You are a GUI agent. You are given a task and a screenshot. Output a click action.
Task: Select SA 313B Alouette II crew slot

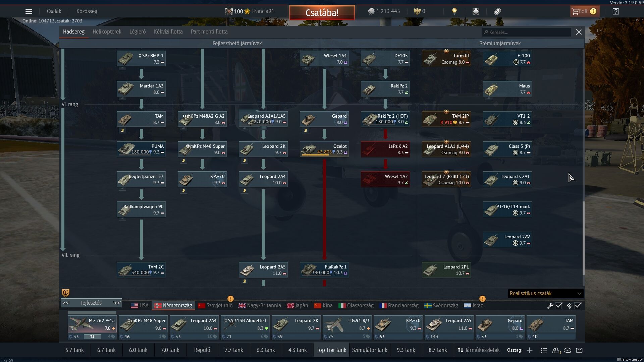point(245,327)
